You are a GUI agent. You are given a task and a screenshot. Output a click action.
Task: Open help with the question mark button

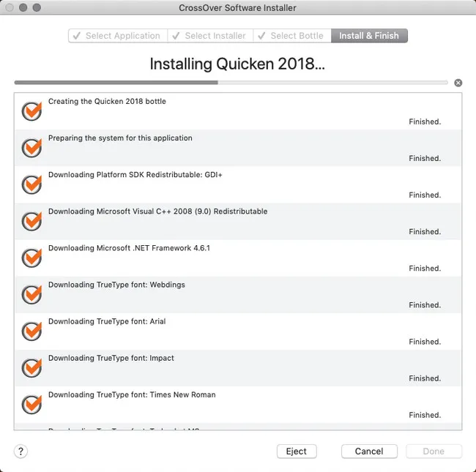click(21, 452)
